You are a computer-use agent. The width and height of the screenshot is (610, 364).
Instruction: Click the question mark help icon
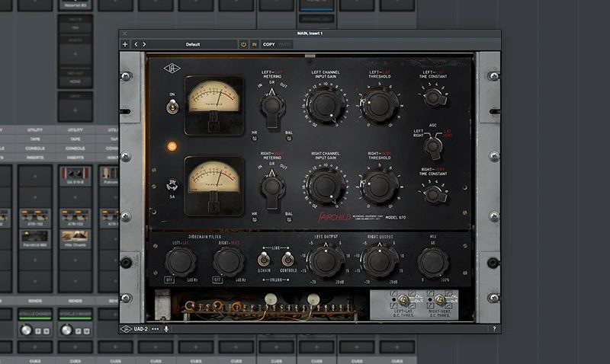click(494, 329)
